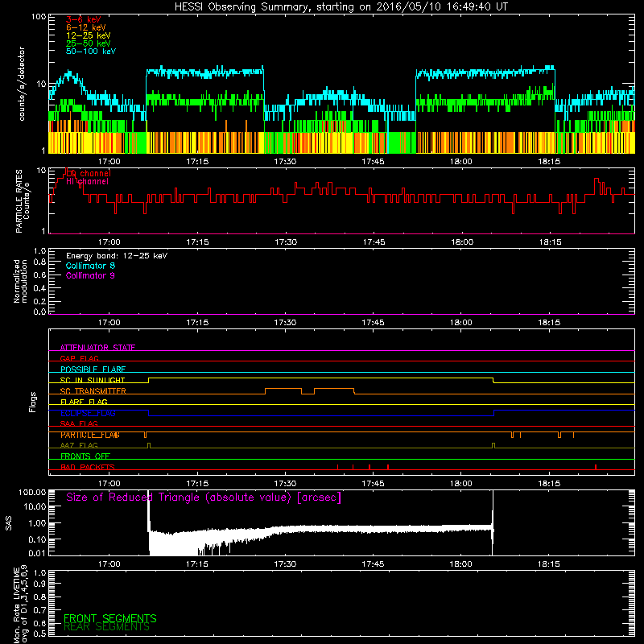Screen dimensions: 644x644
Task: Click the PARTICLE RATES Counts/s axis label
Action: (23, 201)
